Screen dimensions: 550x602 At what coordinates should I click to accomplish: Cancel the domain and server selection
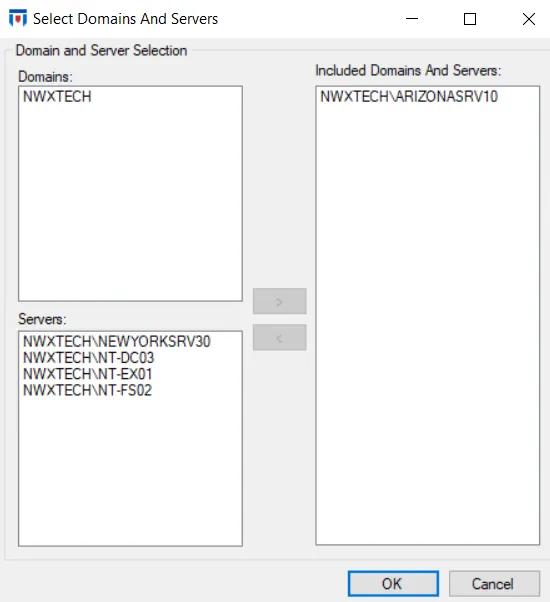click(x=494, y=584)
